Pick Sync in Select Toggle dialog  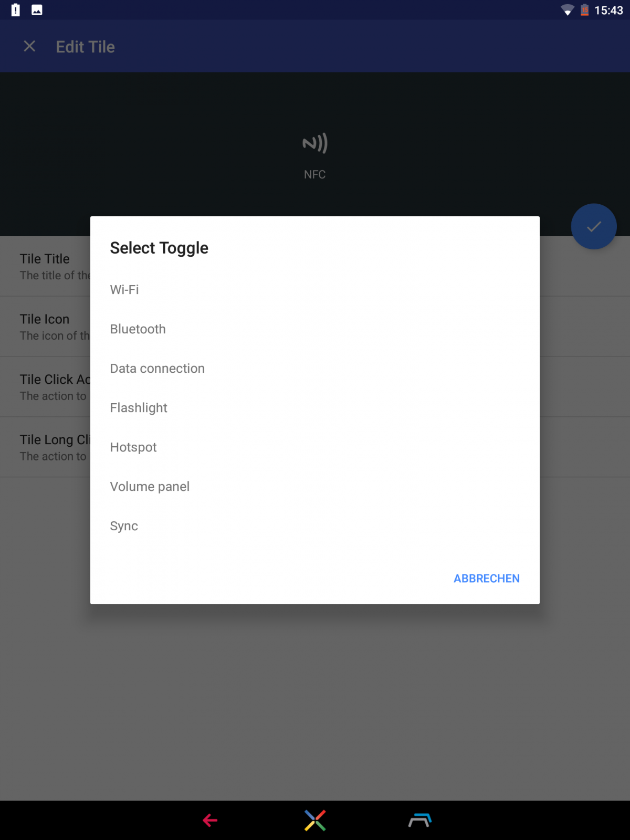(315, 526)
